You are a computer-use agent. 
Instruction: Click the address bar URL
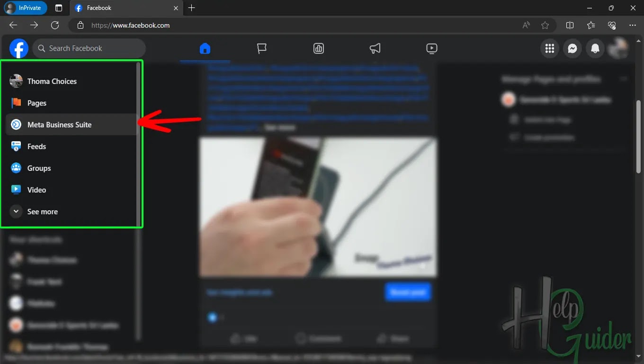click(x=131, y=26)
